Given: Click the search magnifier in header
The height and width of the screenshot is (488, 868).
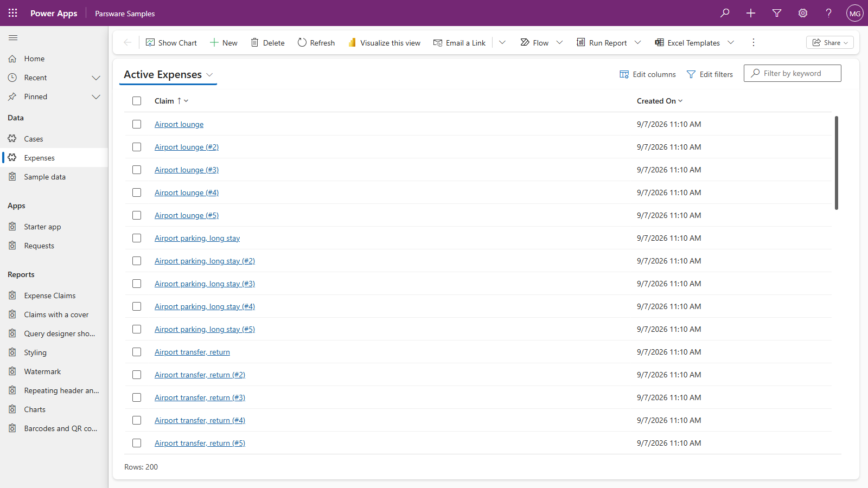Looking at the screenshot, I should click(725, 13).
